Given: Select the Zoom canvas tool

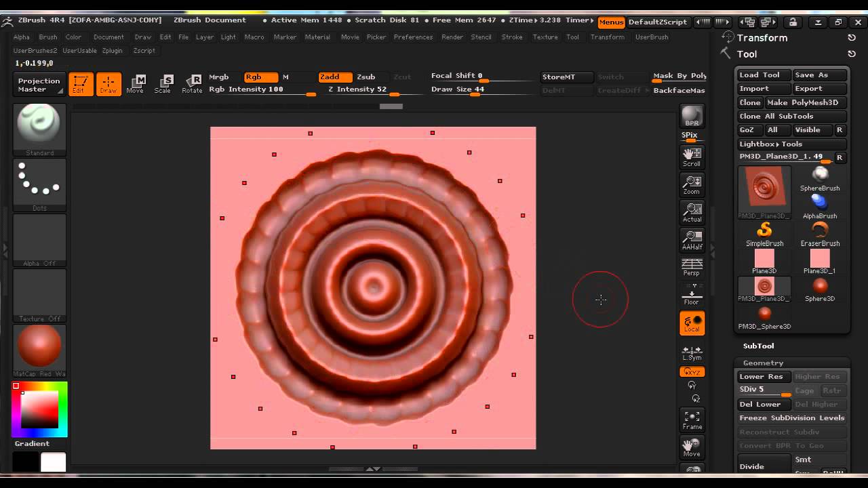Looking at the screenshot, I should pos(692,185).
